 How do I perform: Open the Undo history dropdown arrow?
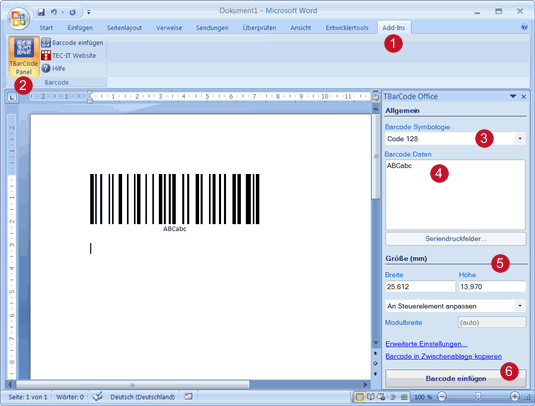coord(62,12)
